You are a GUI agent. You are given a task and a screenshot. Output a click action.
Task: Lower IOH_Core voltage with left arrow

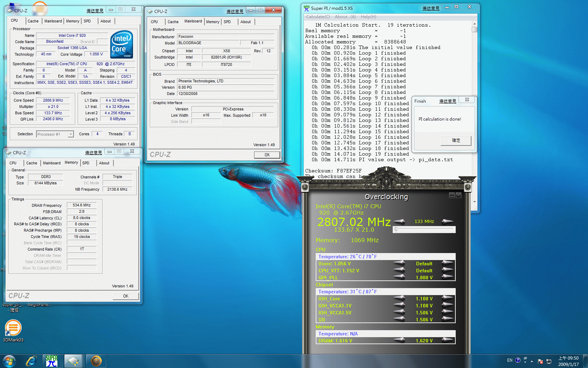click(399, 298)
